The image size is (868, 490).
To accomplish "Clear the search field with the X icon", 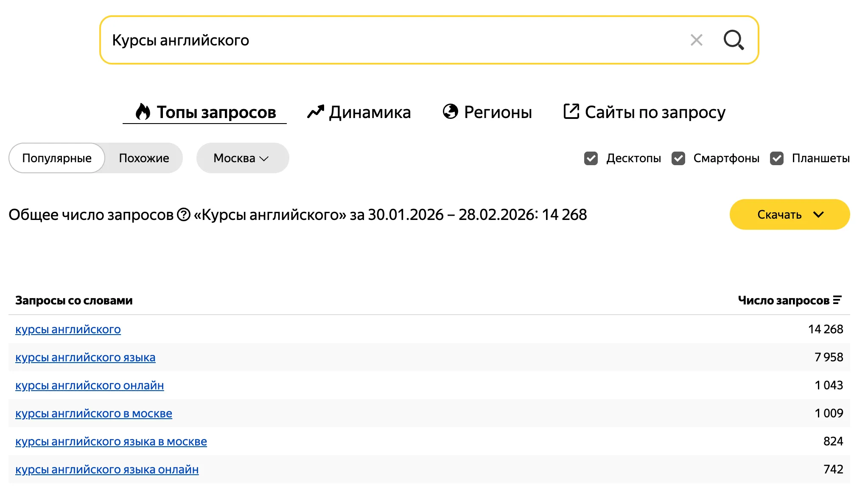I will (696, 40).
